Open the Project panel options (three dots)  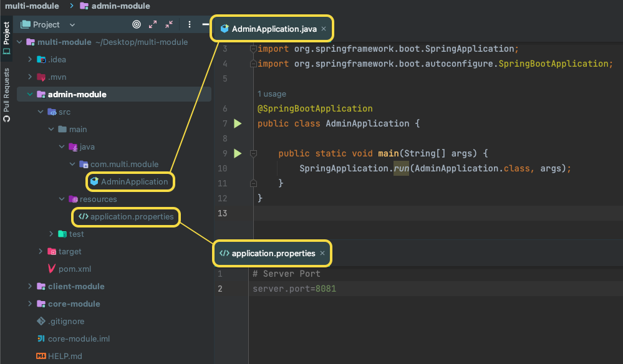189,24
